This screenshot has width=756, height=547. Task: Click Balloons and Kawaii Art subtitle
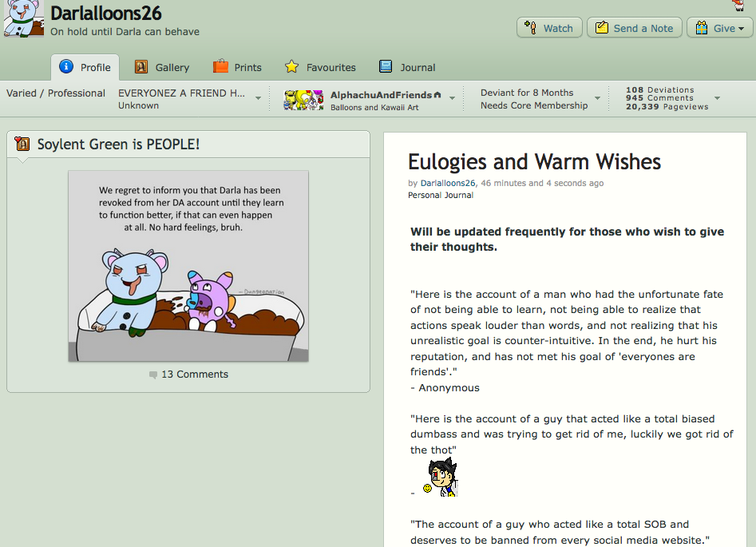click(374, 107)
